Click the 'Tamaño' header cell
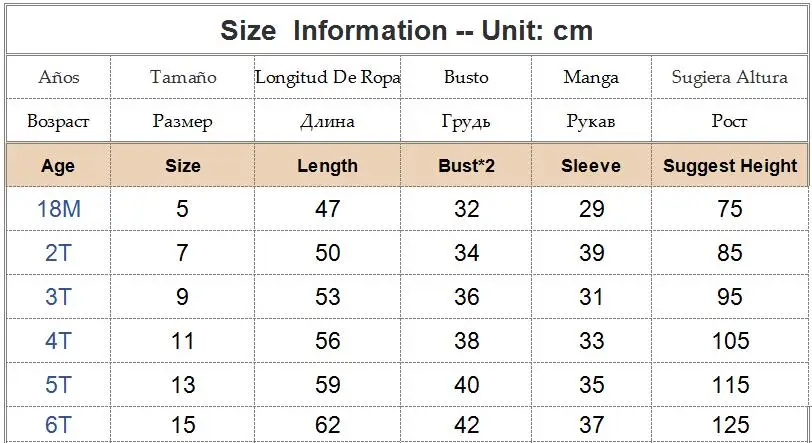 182,77
